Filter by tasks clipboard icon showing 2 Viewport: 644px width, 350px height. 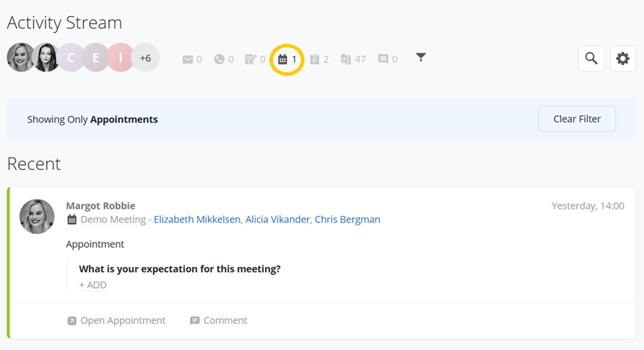point(315,60)
